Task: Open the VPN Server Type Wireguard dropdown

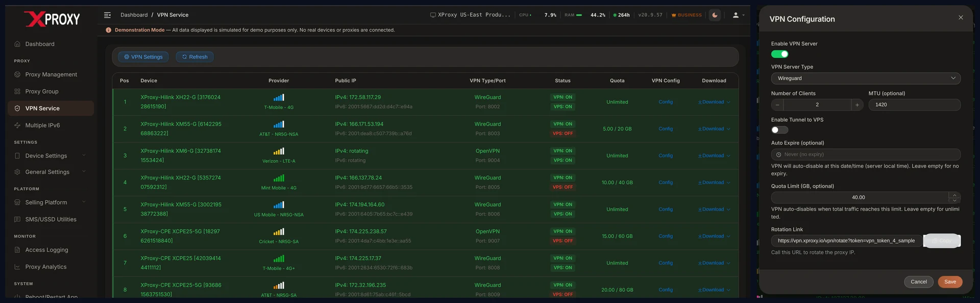Action: pos(866,78)
